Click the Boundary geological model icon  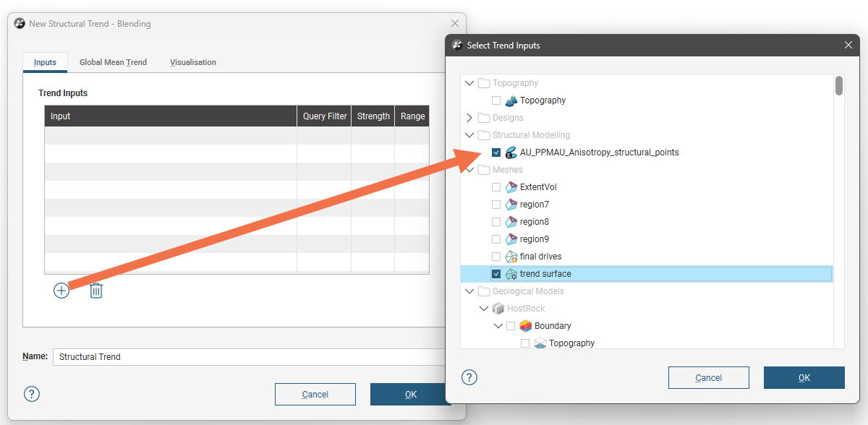click(526, 326)
